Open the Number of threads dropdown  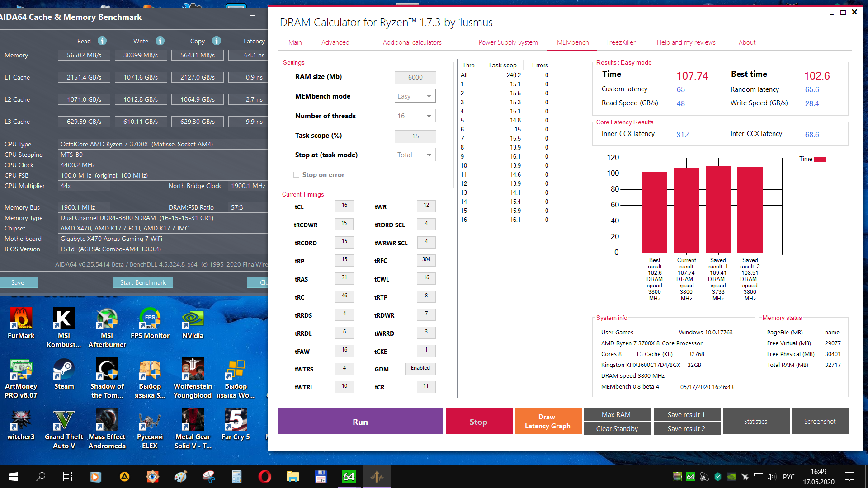click(x=415, y=116)
